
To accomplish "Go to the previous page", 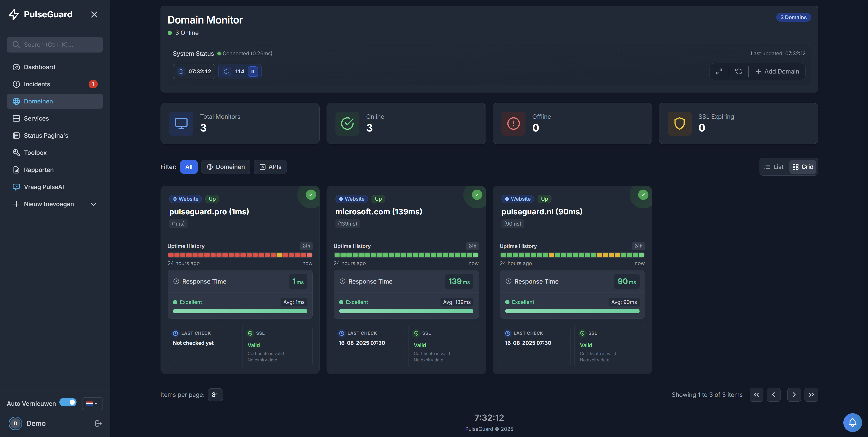I will point(774,395).
